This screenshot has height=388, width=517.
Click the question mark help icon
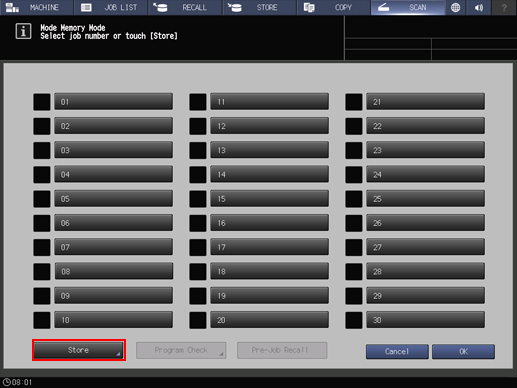pyautogui.click(x=504, y=7)
